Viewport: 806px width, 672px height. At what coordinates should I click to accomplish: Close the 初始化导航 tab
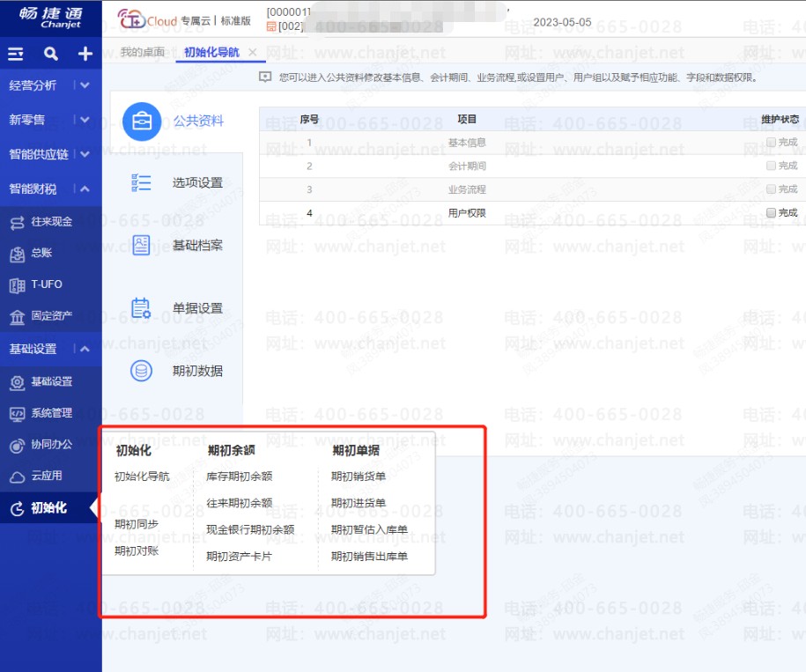point(253,52)
